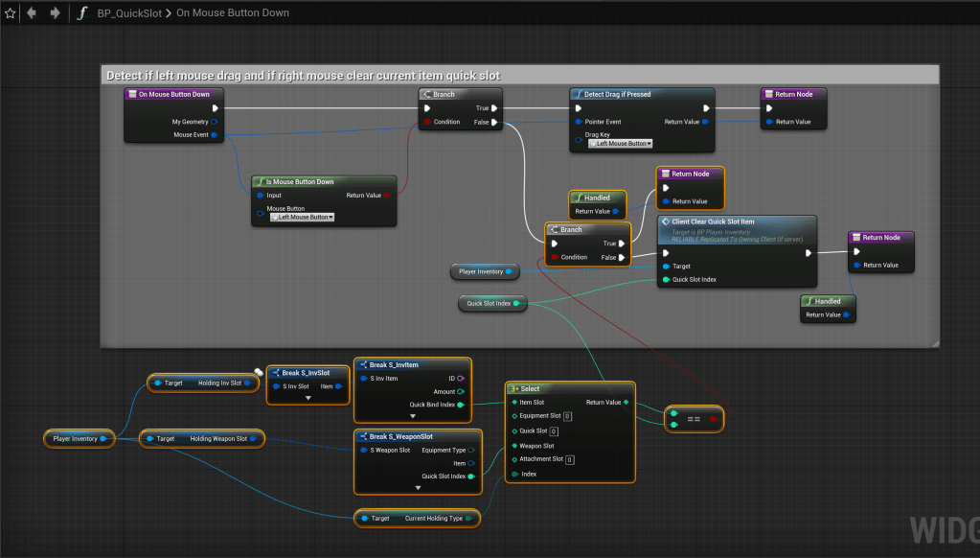The width and height of the screenshot is (980, 558).
Task: Open the Mouse Button dropdown on Is Mouse Button Down
Action: click(301, 217)
